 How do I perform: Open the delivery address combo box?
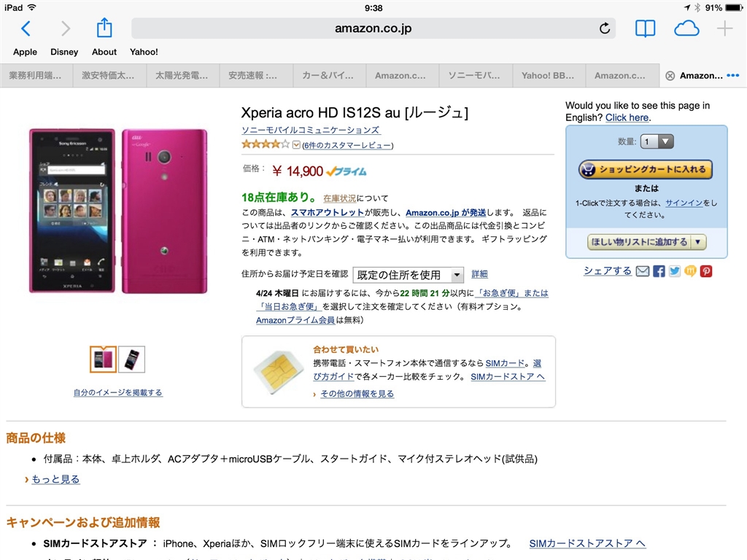point(408,275)
